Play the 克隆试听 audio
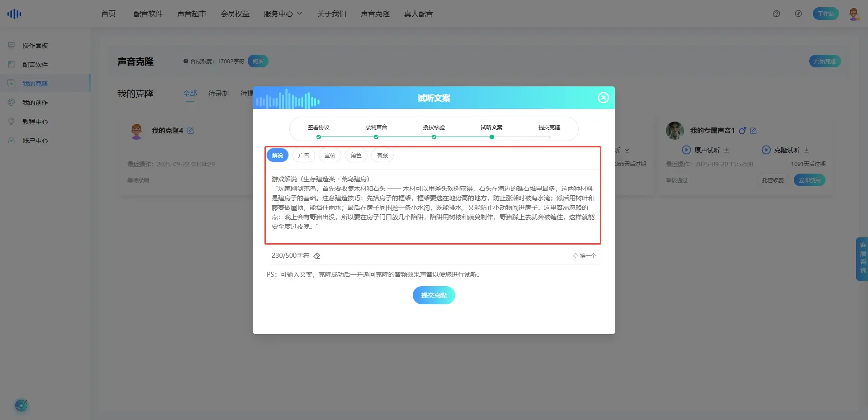Viewport: 868px width, 420px height. (x=766, y=150)
